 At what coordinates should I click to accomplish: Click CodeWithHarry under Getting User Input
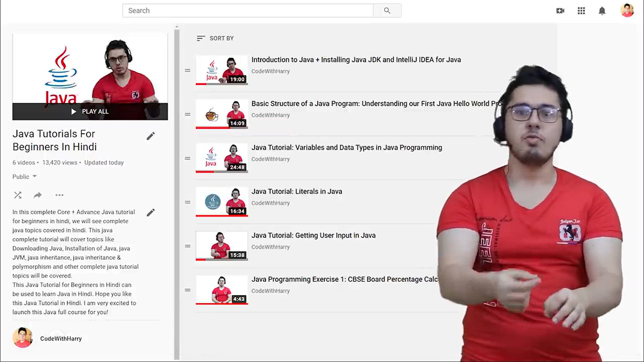(271, 247)
